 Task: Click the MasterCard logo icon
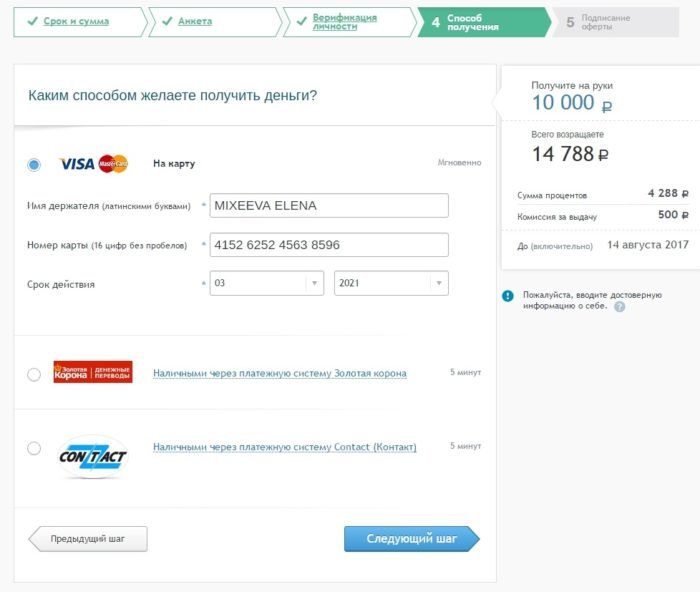coord(113,164)
